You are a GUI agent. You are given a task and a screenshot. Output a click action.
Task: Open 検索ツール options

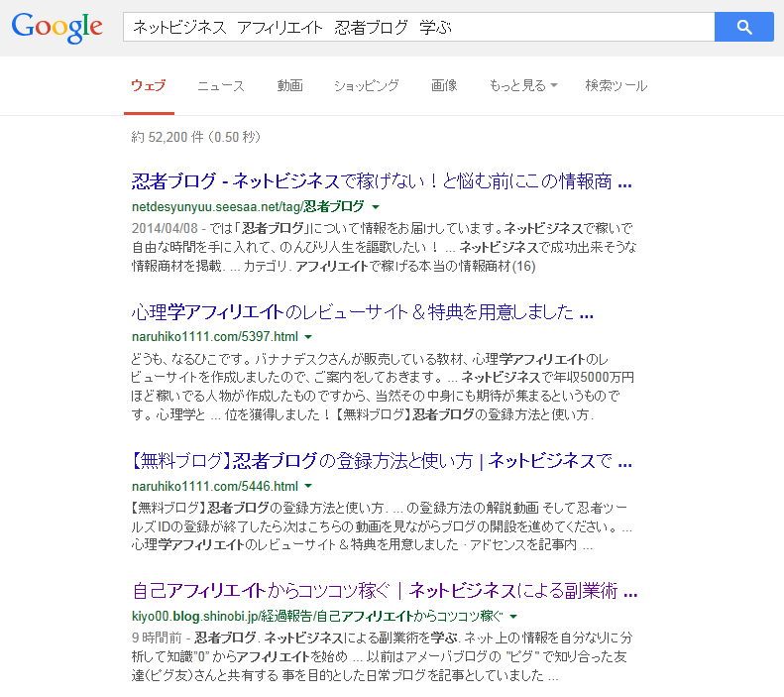click(616, 86)
